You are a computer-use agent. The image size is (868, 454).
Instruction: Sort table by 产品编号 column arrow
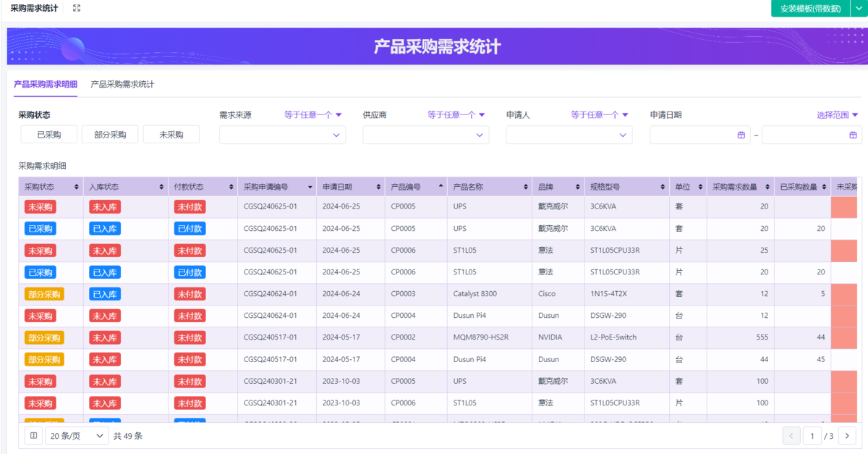(441, 187)
